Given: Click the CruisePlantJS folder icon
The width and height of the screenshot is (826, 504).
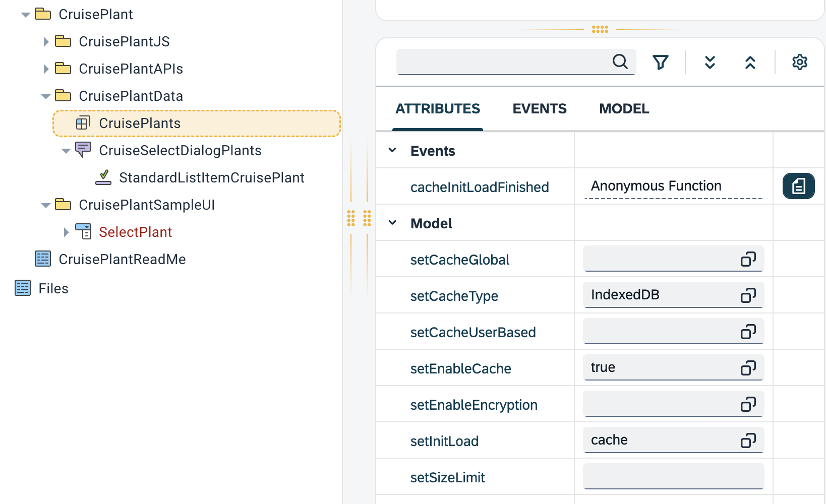Looking at the screenshot, I should pos(63,41).
